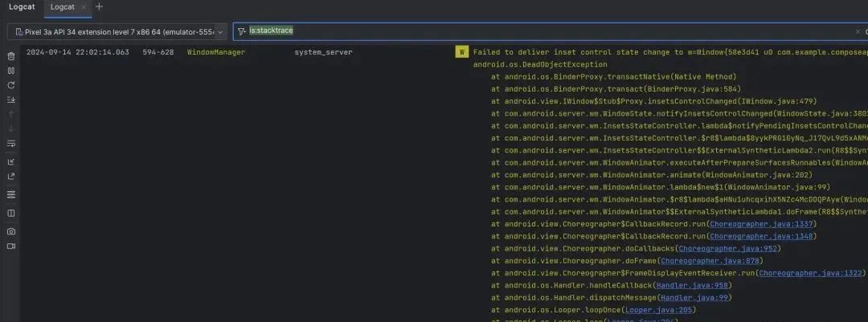Add a new Logcat tab with the plus
Viewport: 868px width, 322px height.
[99, 6]
